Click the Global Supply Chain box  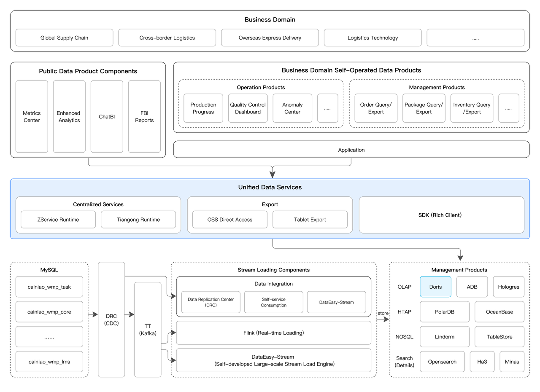[x=64, y=38]
